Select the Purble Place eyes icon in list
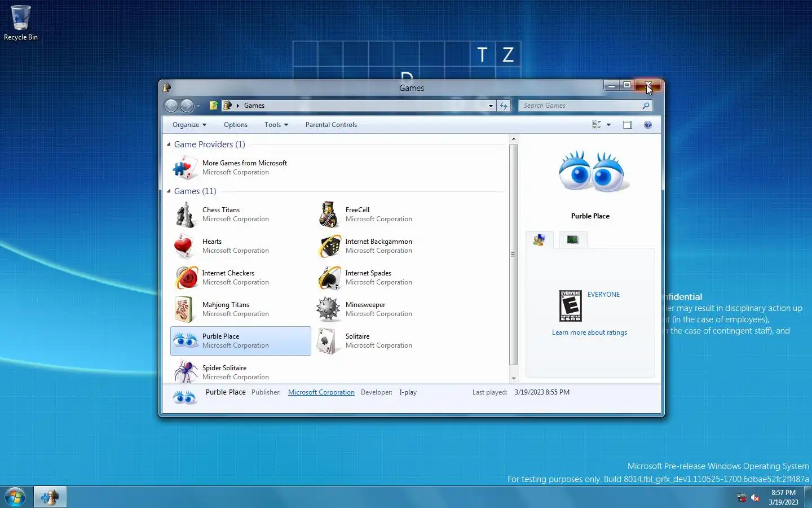This screenshot has width=812, height=508. 185,341
